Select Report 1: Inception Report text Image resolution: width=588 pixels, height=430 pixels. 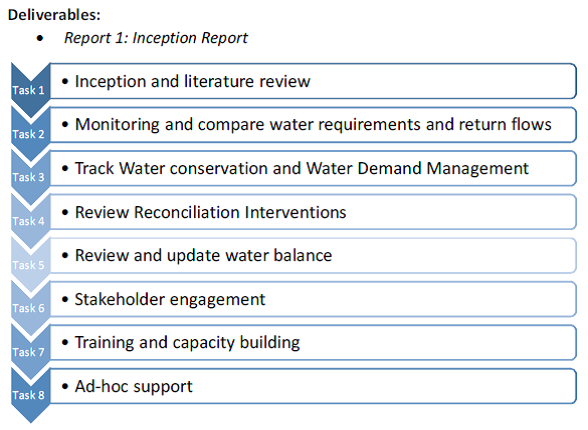[x=156, y=38]
